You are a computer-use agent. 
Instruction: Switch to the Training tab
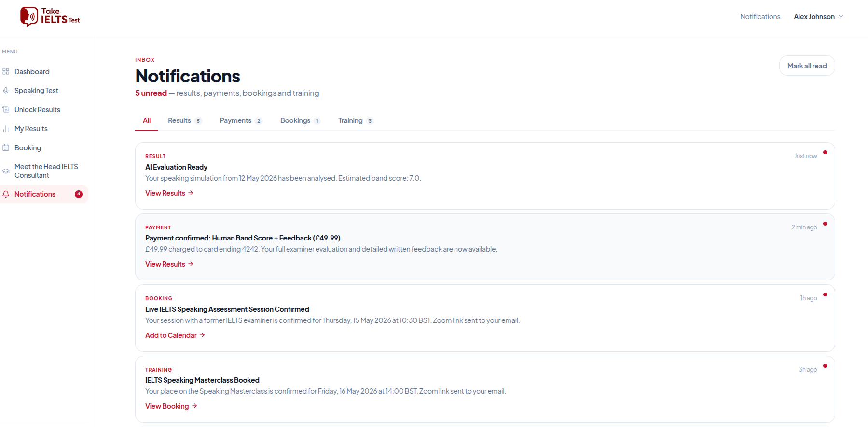coord(356,120)
